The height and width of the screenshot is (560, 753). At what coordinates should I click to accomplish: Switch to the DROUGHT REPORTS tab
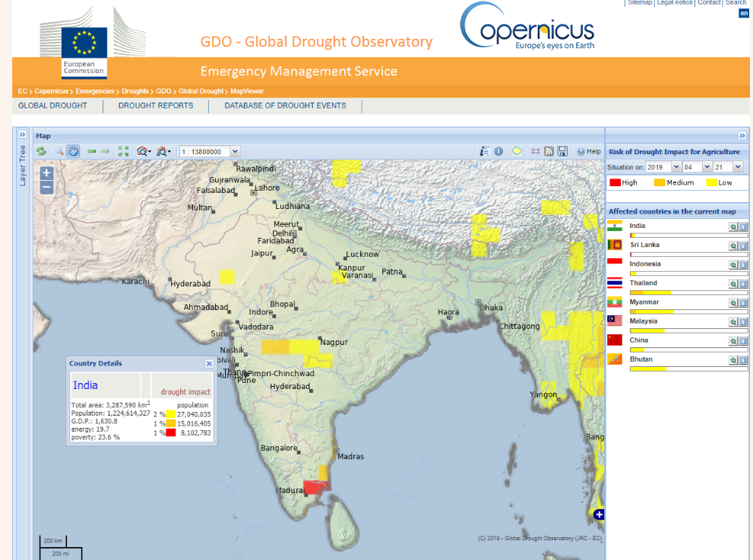pos(155,106)
